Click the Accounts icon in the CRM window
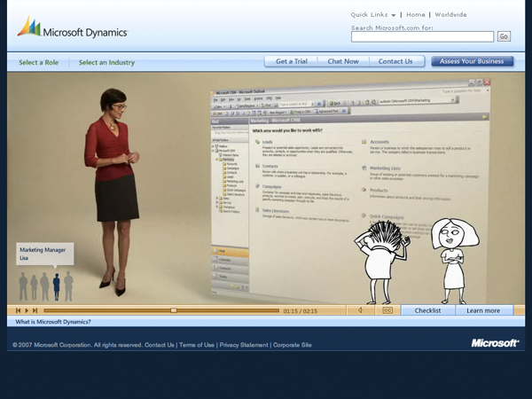 click(364, 142)
